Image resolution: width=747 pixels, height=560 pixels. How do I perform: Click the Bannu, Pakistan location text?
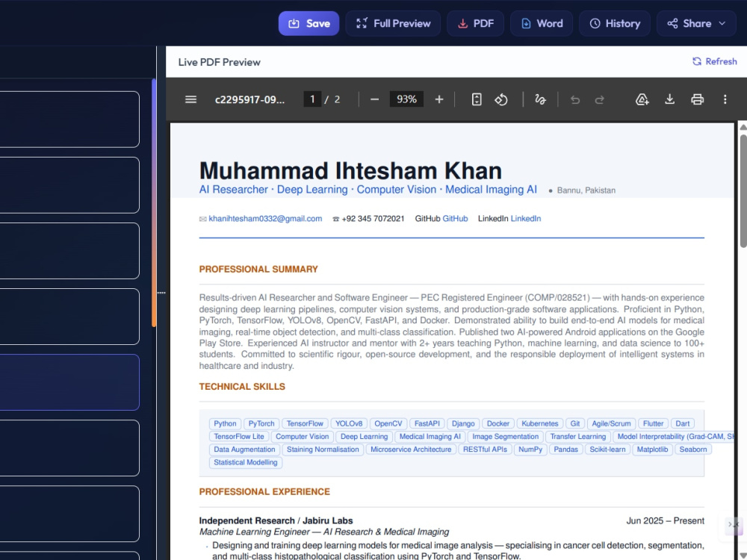586,190
